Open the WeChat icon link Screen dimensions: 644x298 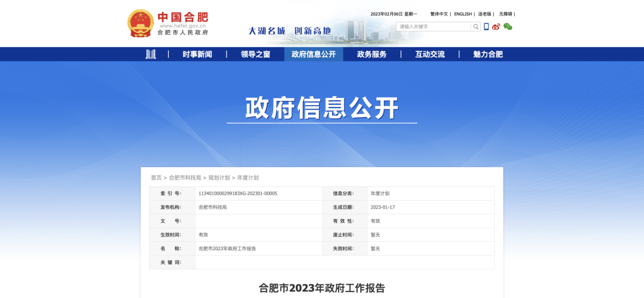(x=507, y=27)
